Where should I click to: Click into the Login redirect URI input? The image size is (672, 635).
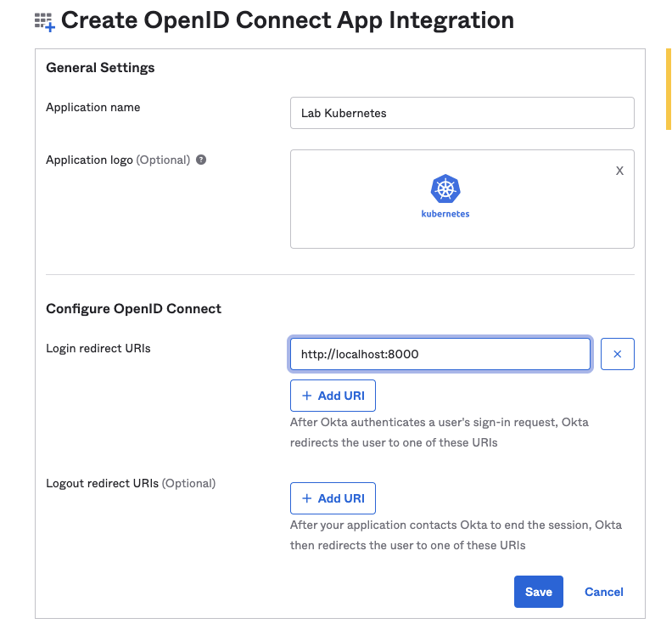click(440, 354)
